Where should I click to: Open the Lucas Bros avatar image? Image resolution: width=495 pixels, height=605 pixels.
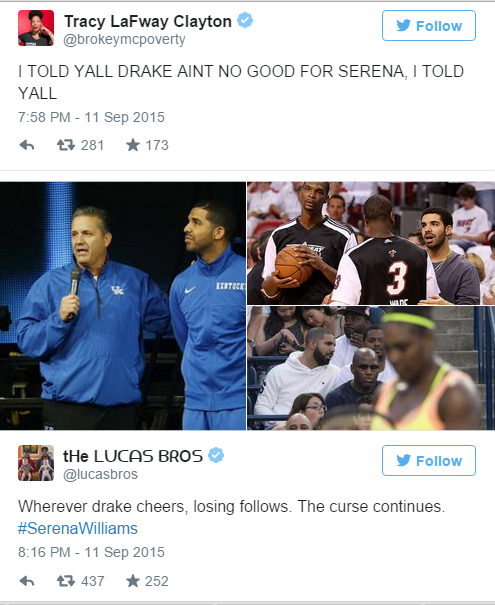[x=36, y=463]
